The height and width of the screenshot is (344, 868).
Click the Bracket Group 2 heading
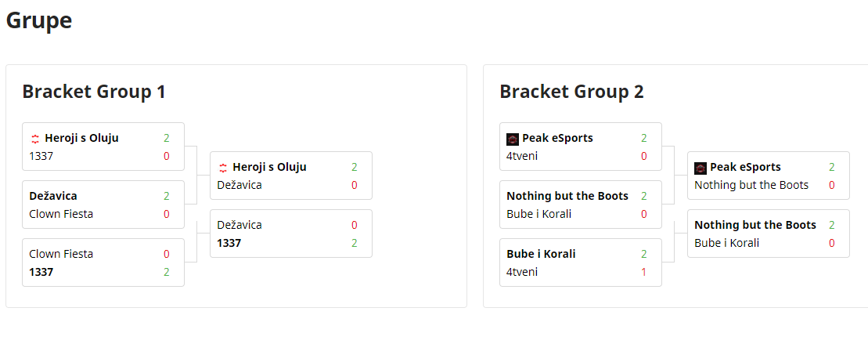click(x=571, y=92)
